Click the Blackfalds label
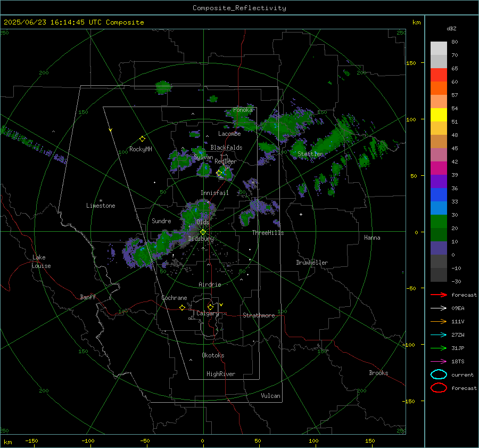This screenshot has height=448, width=479. tap(226, 148)
